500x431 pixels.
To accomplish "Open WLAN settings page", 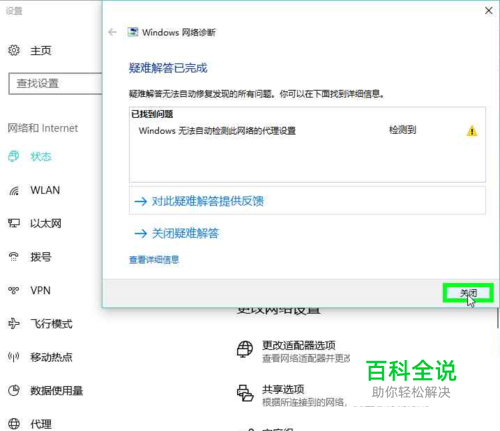I will [45, 190].
